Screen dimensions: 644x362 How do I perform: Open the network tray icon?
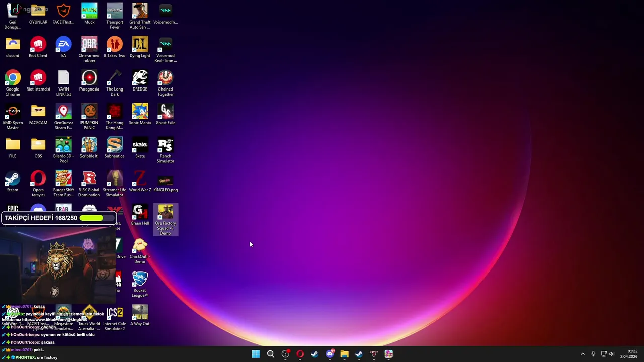[604, 354]
